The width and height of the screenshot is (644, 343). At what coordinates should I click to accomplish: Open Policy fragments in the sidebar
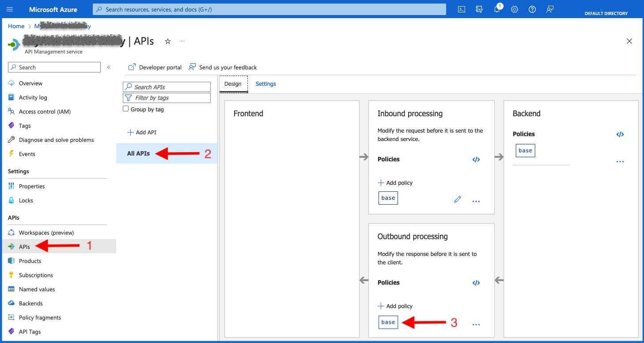(40, 317)
